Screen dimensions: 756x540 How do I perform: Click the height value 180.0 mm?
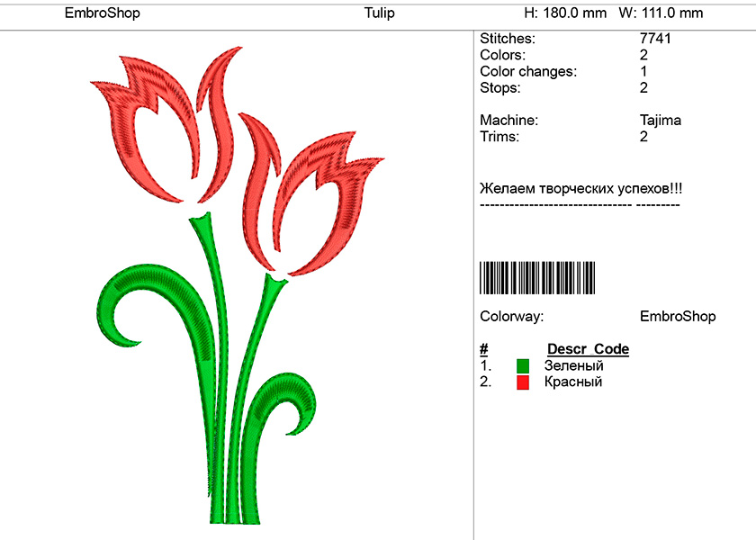(x=566, y=13)
